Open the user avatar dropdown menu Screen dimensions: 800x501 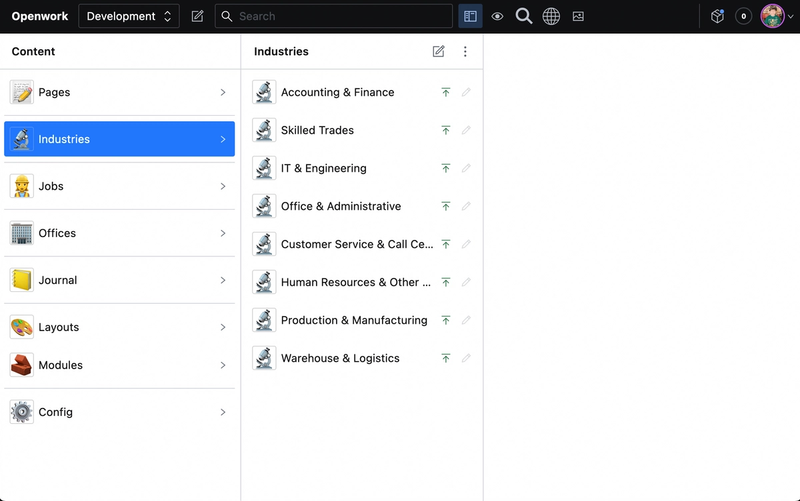777,16
